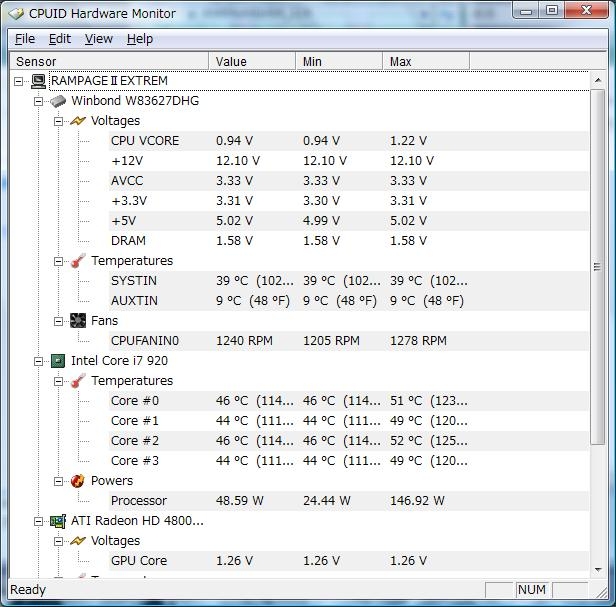Click the NUM indicator in status bar
This screenshot has width=616, height=607.
coord(532,590)
